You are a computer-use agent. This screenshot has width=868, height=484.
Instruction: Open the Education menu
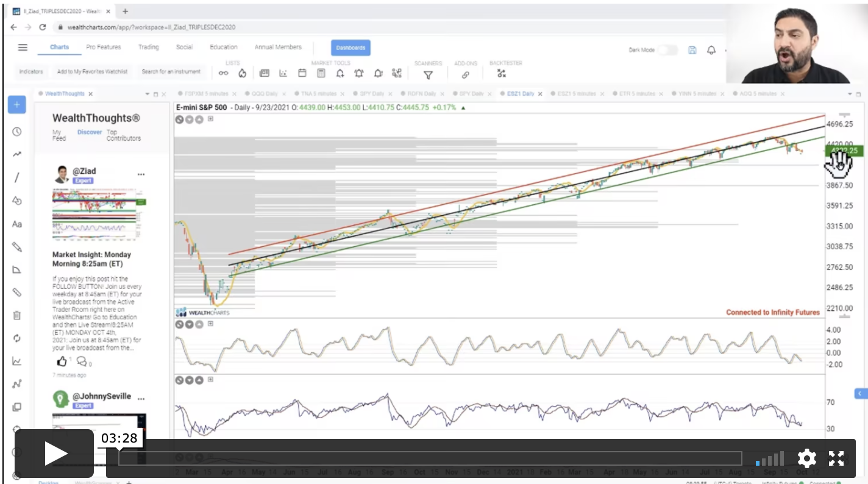pos(224,47)
